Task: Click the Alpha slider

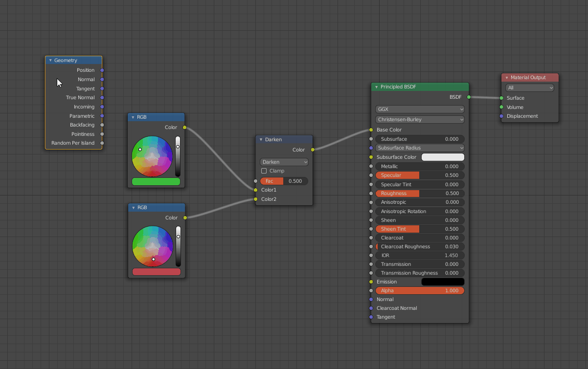Action: (x=420, y=291)
